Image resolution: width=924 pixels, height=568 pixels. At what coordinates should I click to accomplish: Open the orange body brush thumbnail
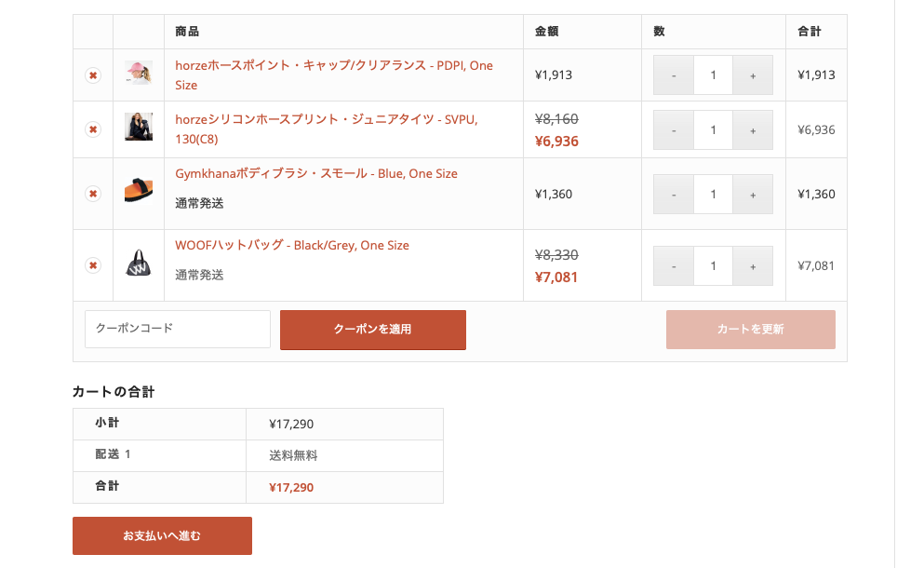point(139,192)
